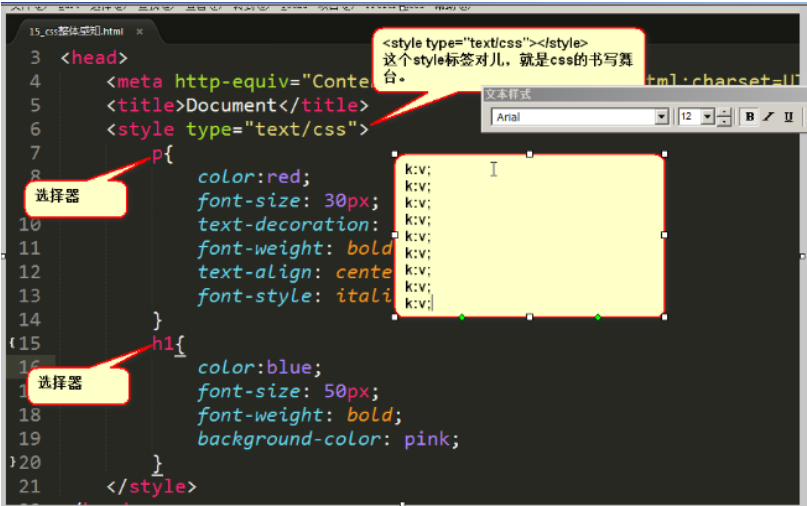
Task: Collapse the h1 block at line 15
Action: point(12,342)
